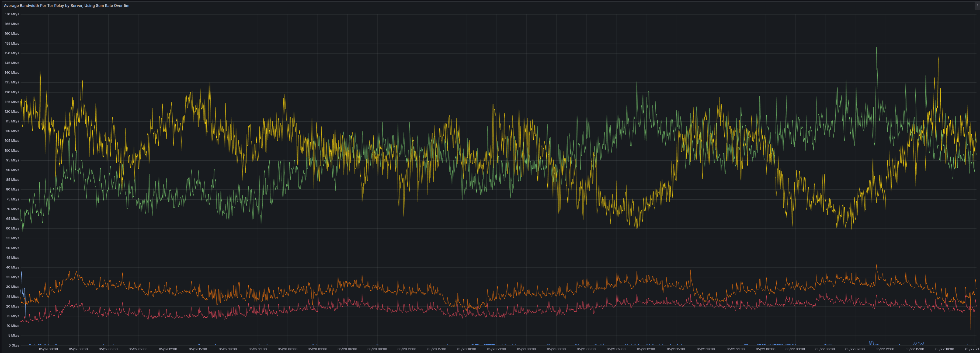Click the 05/21 12:00 time label
The width and height of the screenshot is (980, 353).
[646, 349]
